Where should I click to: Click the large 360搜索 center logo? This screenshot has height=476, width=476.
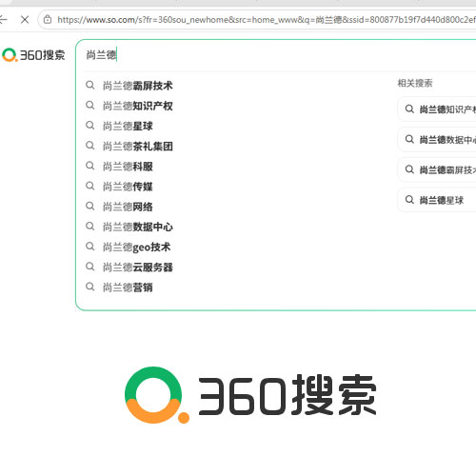250,395
